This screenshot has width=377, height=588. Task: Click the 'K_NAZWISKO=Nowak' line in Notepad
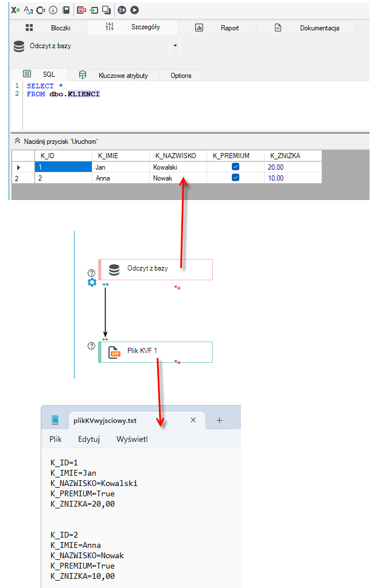pos(87,555)
